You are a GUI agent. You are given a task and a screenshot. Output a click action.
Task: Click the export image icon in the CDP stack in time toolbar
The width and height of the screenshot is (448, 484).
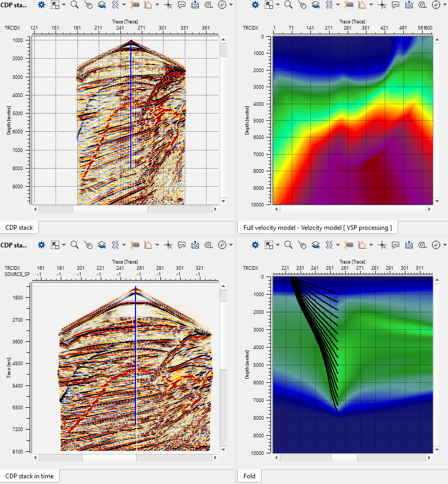(195, 244)
